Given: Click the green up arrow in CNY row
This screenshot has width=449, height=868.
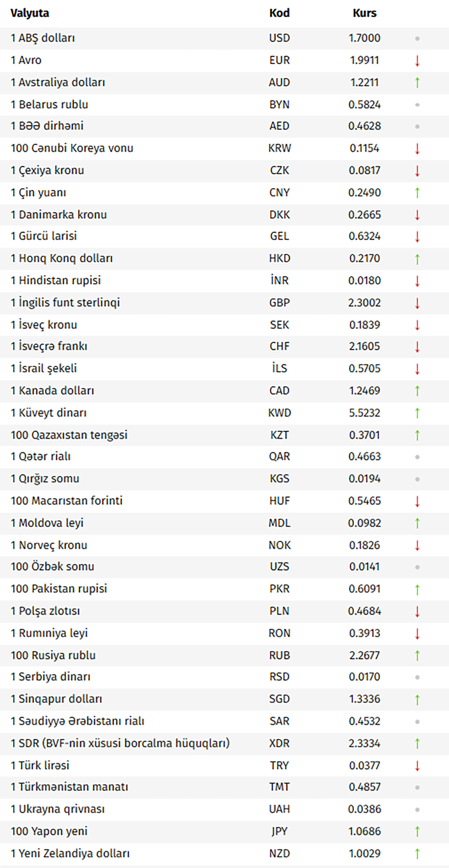Looking at the screenshot, I should (417, 193).
